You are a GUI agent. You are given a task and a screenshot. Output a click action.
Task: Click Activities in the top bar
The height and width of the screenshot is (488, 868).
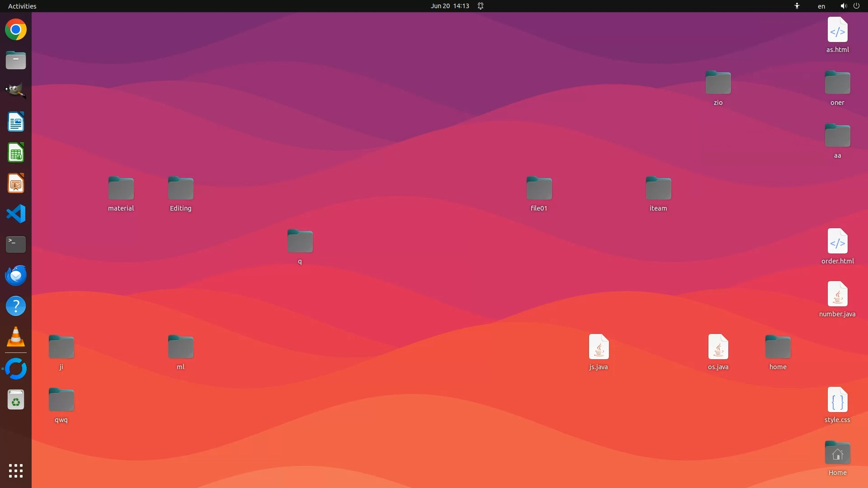tap(22, 6)
